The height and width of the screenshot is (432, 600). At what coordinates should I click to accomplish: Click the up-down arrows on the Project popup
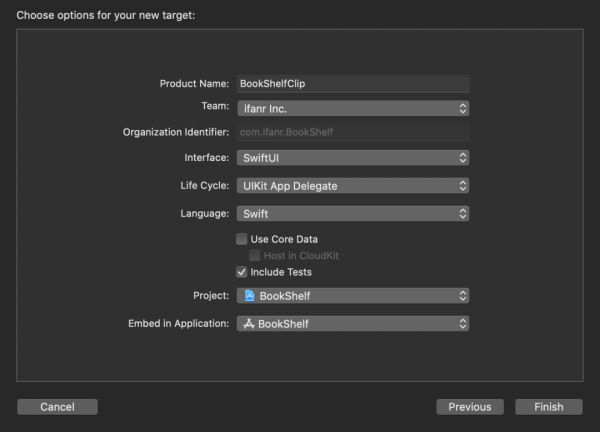pos(462,296)
